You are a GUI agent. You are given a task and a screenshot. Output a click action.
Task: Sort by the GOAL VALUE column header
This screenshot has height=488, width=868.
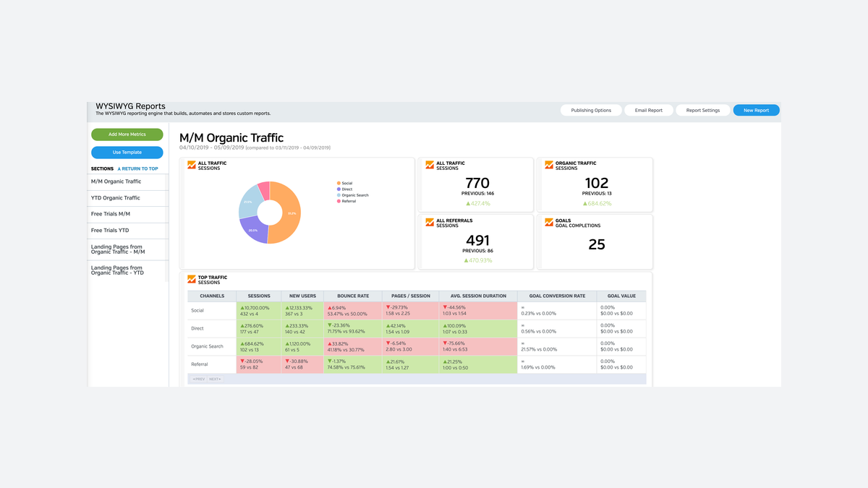pyautogui.click(x=621, y=296)
